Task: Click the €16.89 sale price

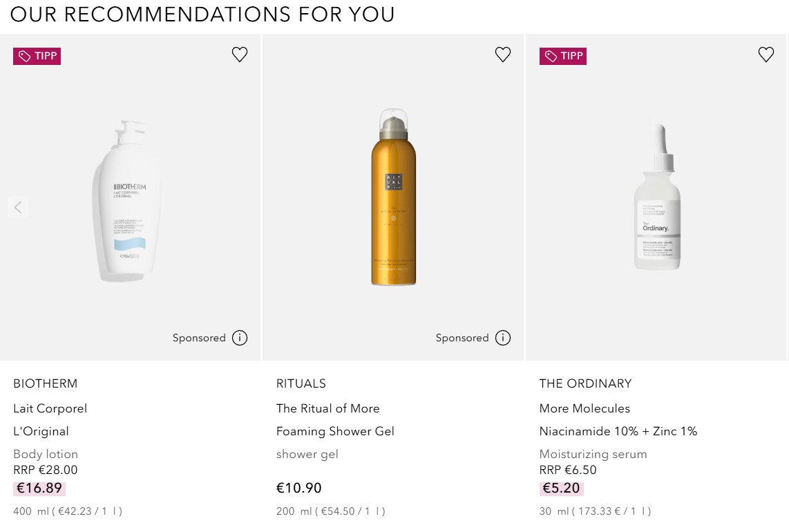Action: 39,488
